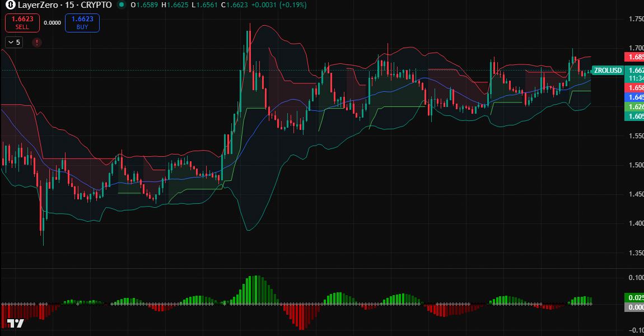Expand the quantity 5 dropdown chevron
The height and width of the screenshot is (336, 644).
coord(11,41)
